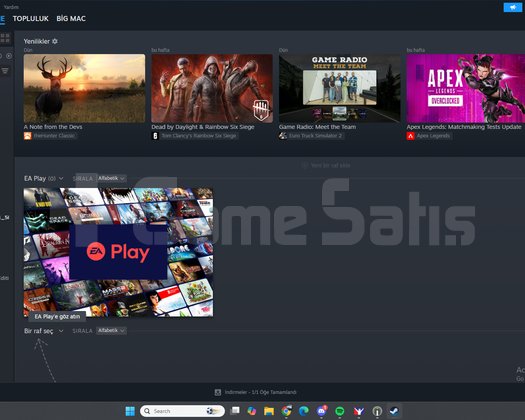Click Euro Truck Simulator 2 icon
525x420 pixels.
[x=283, y=136]
